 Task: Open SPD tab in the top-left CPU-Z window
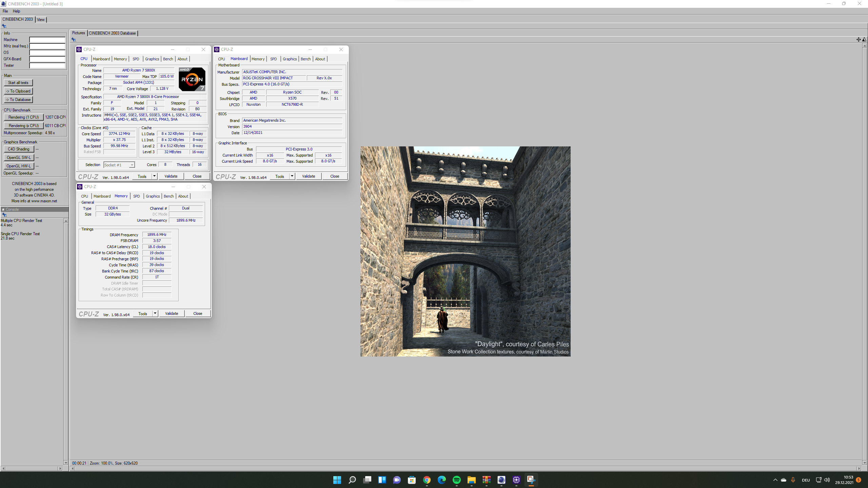136,59
